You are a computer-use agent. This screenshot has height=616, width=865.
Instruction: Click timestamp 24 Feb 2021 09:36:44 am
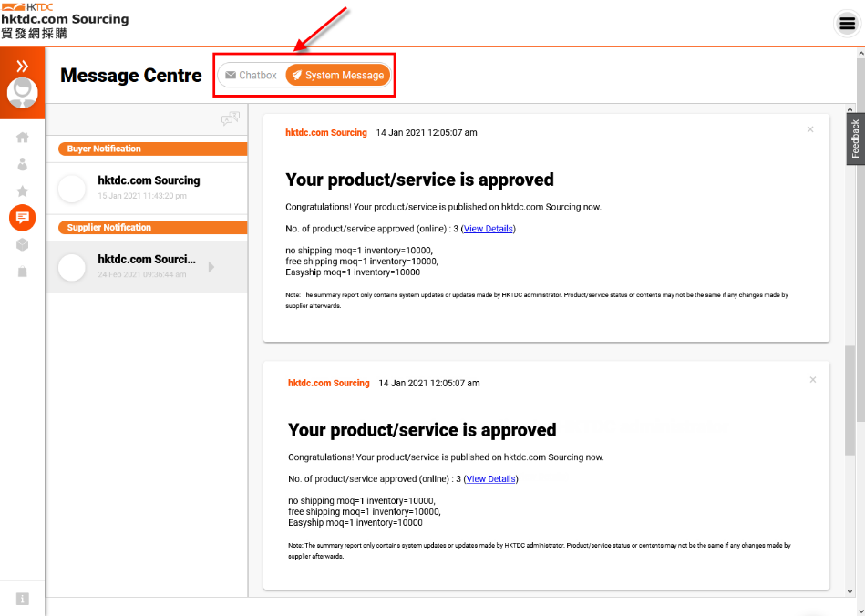(x=142, y=274)
